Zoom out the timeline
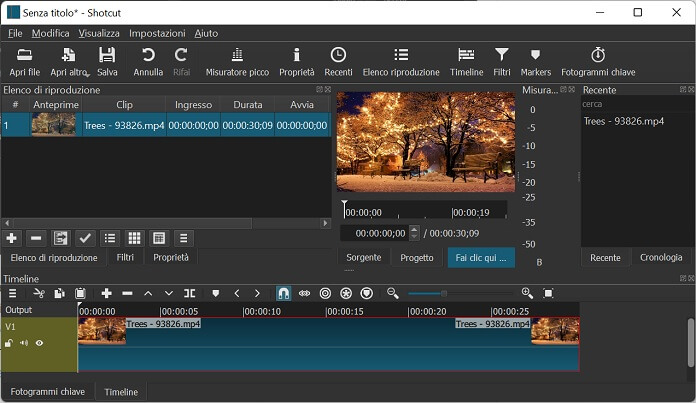Viewport: 696px width, 403px height. point(393,293)
